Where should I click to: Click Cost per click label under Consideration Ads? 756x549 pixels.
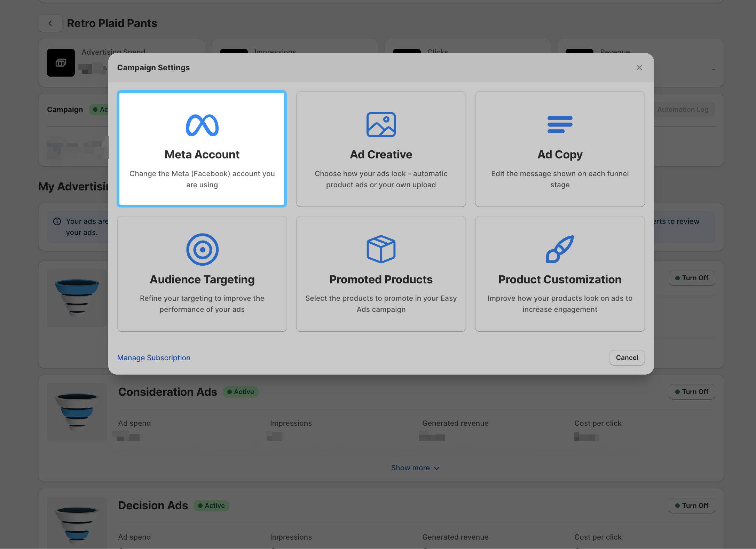click(x=598, y=423)
